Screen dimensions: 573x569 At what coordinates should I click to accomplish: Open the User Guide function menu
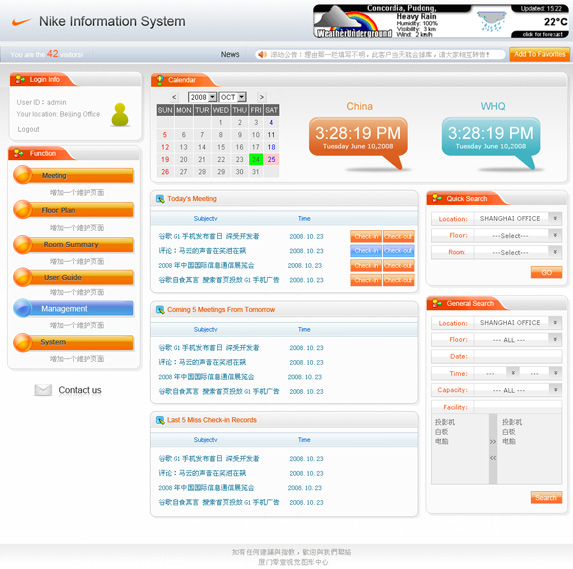pyautogui.click(x=73, y=277)
